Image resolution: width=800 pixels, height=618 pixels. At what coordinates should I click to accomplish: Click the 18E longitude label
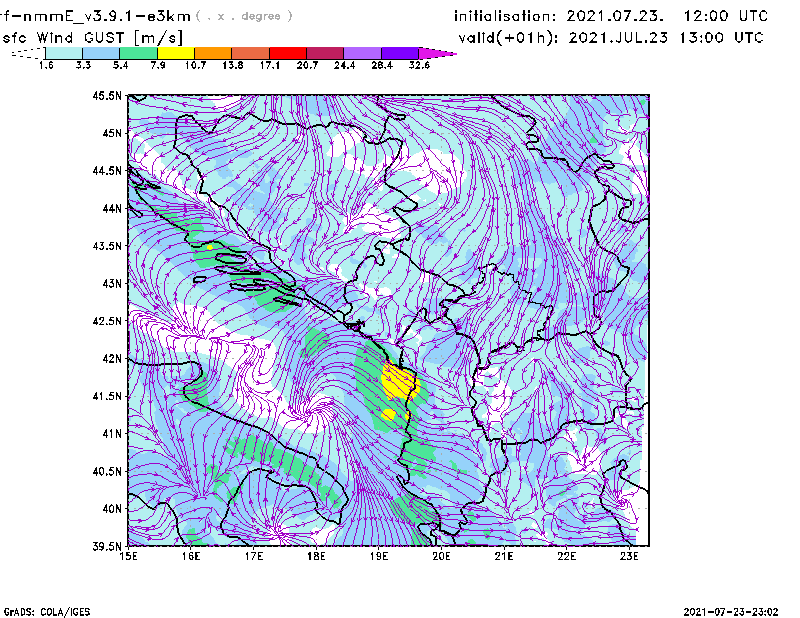click(316, 556)
